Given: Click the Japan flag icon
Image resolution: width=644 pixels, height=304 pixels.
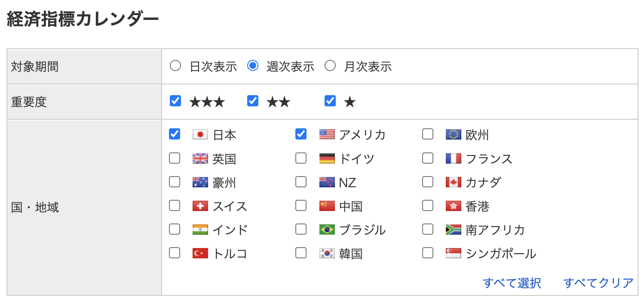Looking at the screenshot, I should 200,135.
